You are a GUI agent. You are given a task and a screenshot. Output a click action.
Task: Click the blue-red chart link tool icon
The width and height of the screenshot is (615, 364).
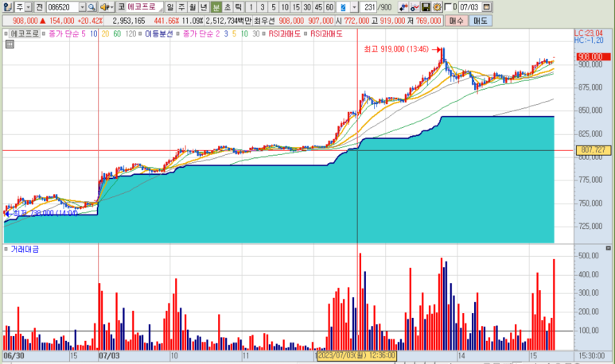click(403, 7)
